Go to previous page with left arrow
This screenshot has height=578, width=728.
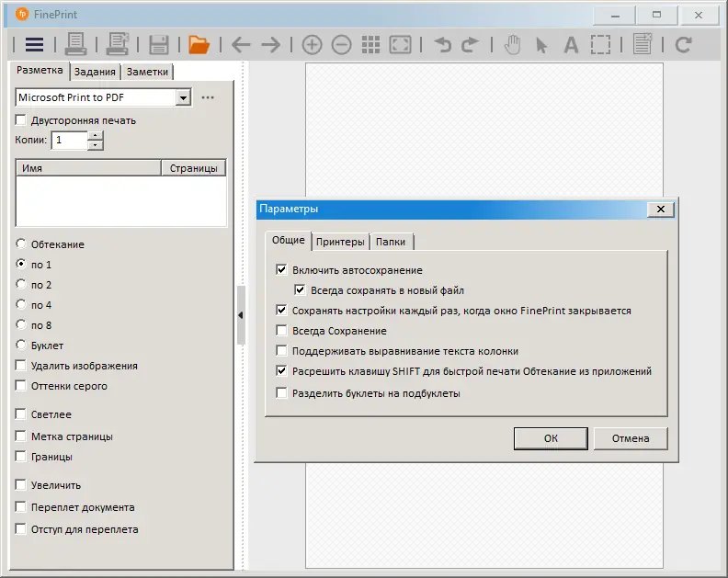click(241, 45)
